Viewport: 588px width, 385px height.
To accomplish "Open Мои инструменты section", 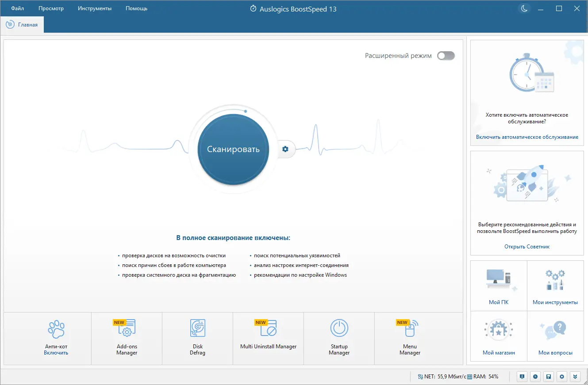I will click(556, 286).
